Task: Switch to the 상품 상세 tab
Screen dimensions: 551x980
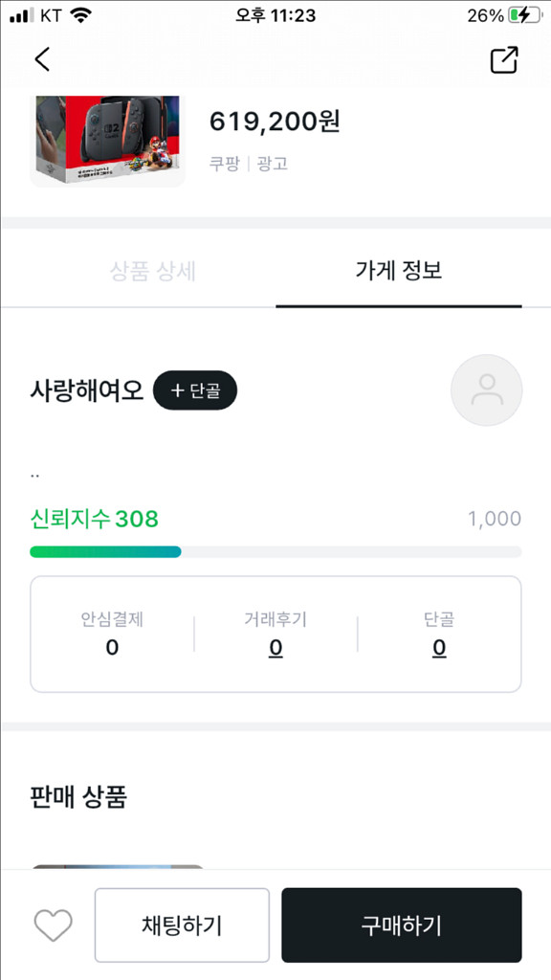Action: 151,271
